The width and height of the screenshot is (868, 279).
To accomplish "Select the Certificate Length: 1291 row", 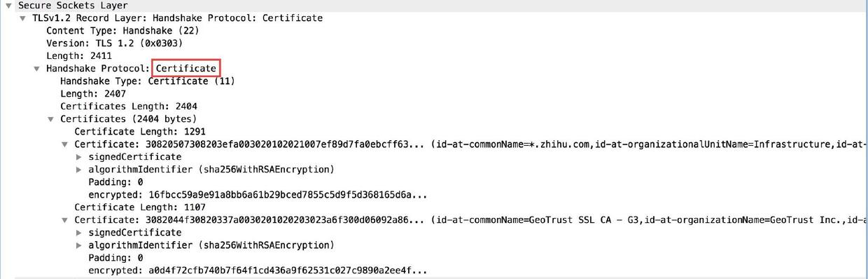I will [x=434, y=132].
